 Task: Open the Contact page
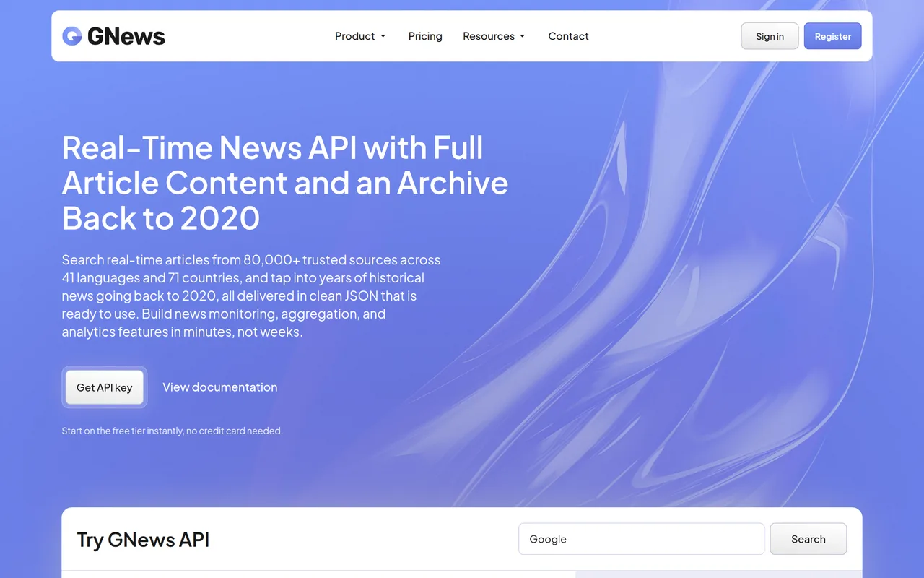pos(568,36)
